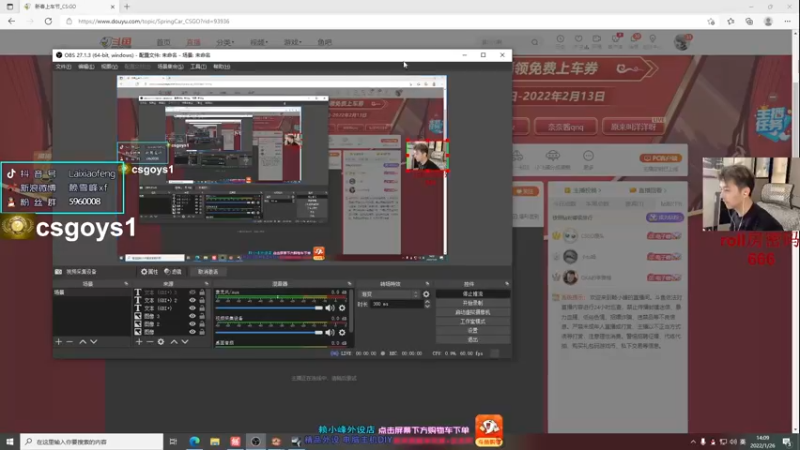Open 设置 from OBS controls
Image resolution: width=800 pixels, height=450 pixels.
click(x=472, y=331)
